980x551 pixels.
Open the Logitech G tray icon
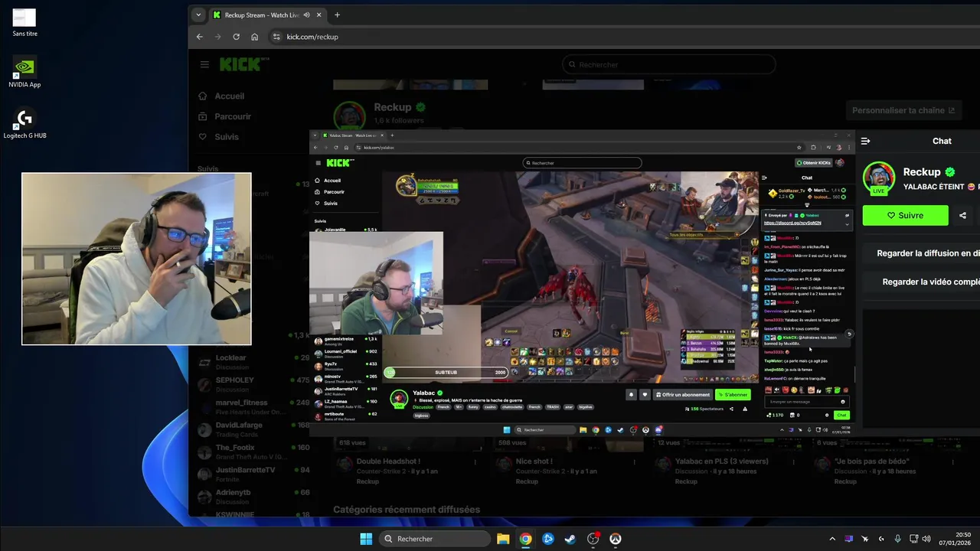pyautogui.click(x=881, y=539)
